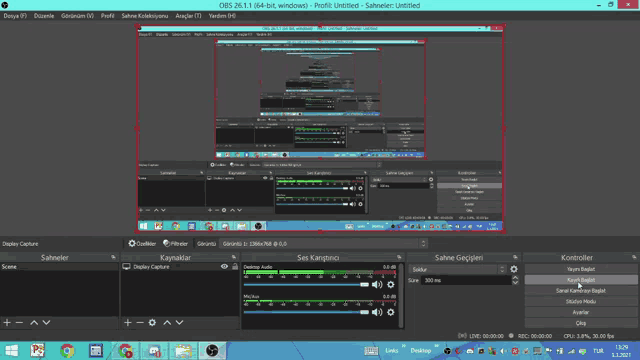Open Desktop Audio settings gear
Screen dimensions: 640x360
(391, 285)
